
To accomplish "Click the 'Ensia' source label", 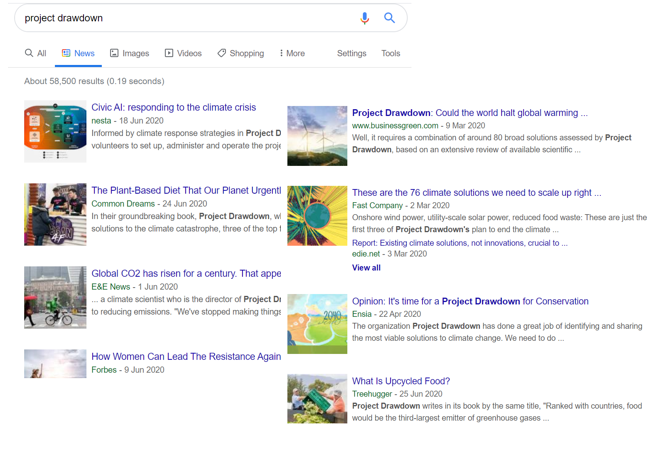I will (362, 314).
